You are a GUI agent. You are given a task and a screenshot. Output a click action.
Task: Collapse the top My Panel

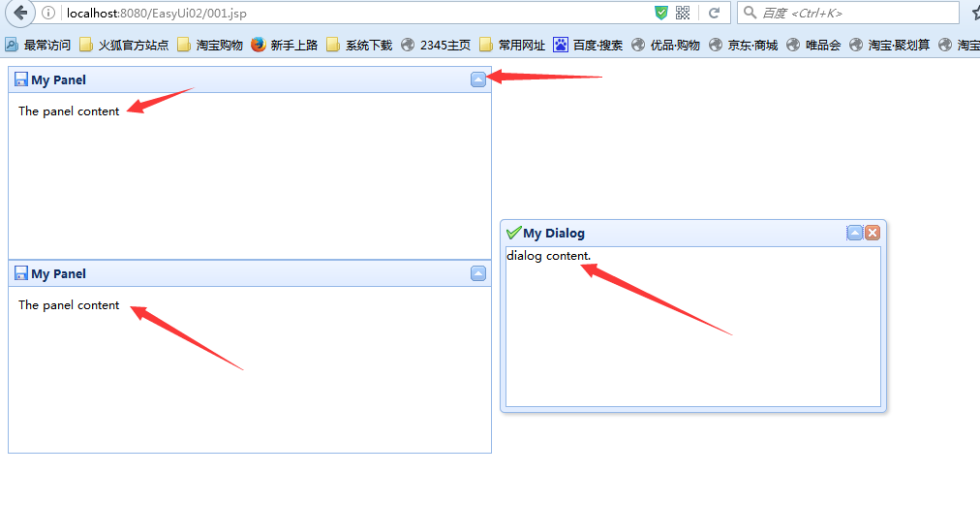(x=478, y=79)
